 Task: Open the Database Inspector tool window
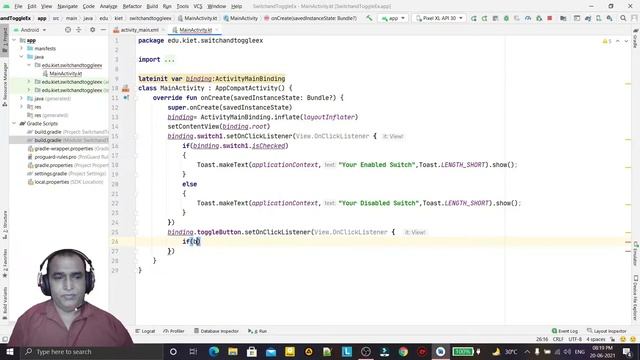(216, 331)
